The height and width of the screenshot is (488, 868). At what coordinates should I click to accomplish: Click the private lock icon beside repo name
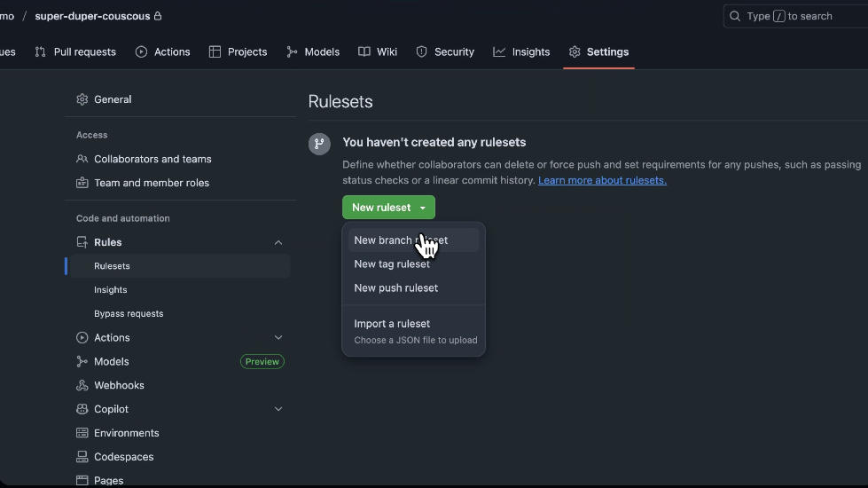coord(158,16)
